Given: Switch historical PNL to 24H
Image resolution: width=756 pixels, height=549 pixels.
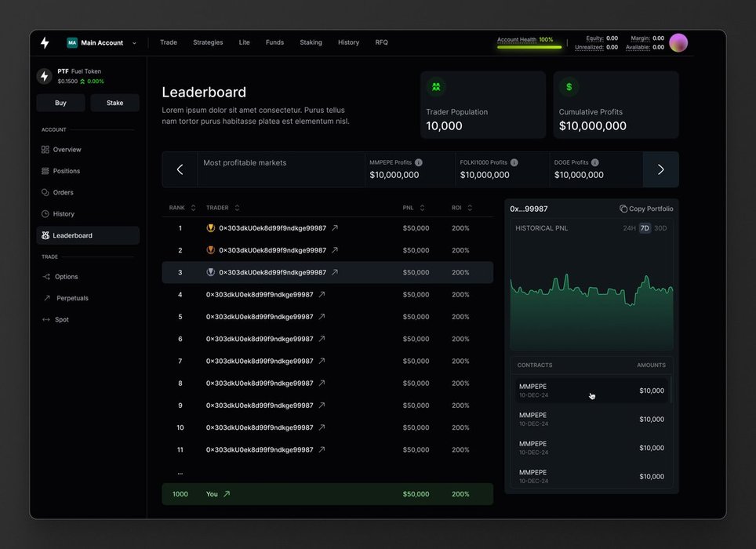Looking at the screenshot, I should coord(629,228).
